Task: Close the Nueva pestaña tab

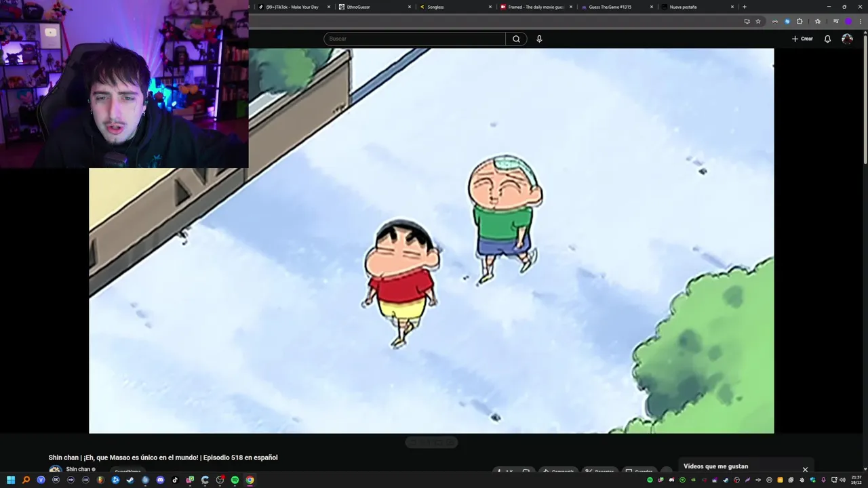Action: [732, 7]
